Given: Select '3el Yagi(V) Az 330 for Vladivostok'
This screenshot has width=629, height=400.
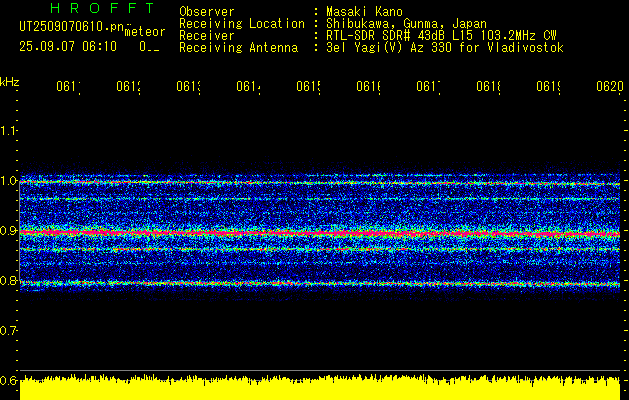Looking at the screenshot, I should 445,48.
